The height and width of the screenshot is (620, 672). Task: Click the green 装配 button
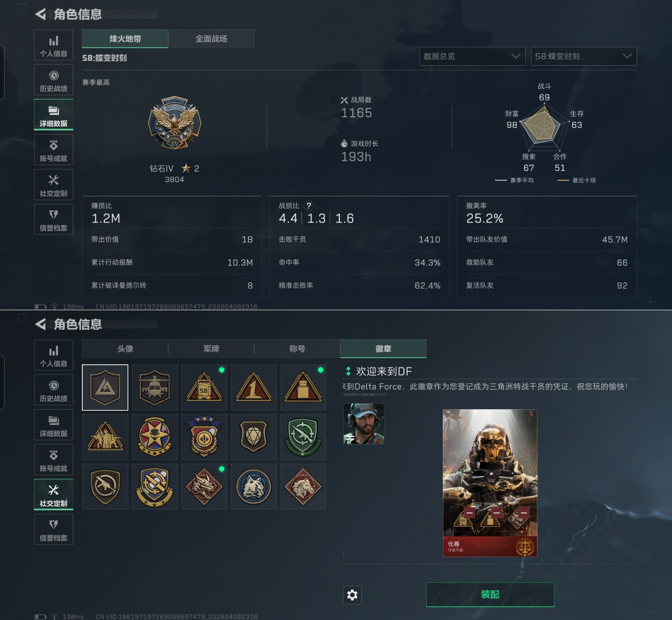(490, 594)
